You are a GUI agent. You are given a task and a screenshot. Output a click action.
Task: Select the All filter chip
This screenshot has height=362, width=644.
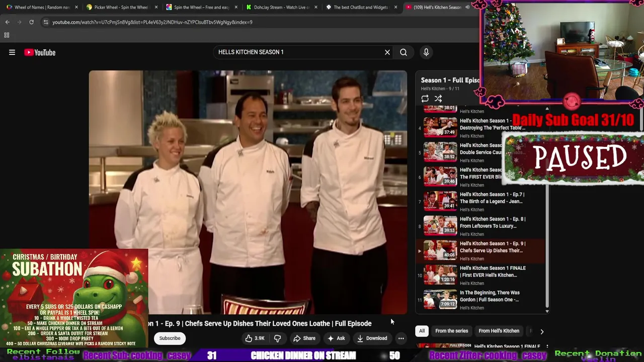[422, 331]
